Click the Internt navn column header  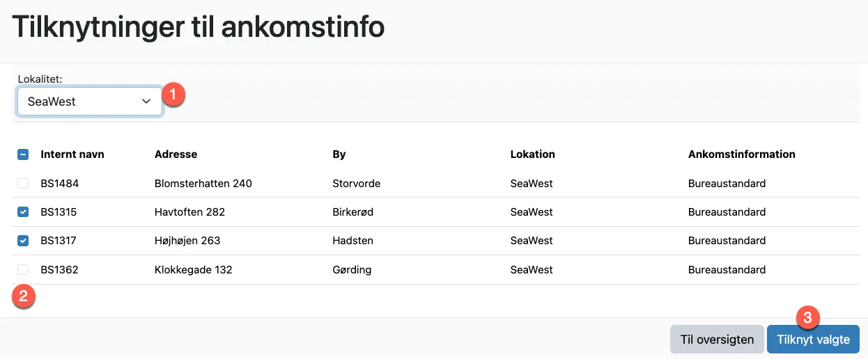click(72, 154)
